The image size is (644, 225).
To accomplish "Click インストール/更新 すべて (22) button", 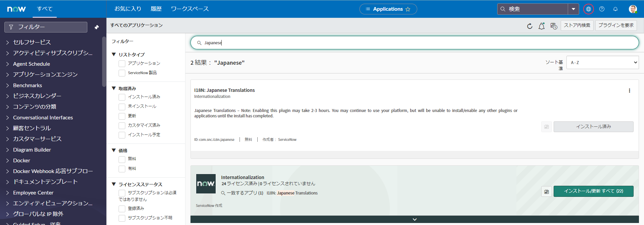I will (593, 191).
